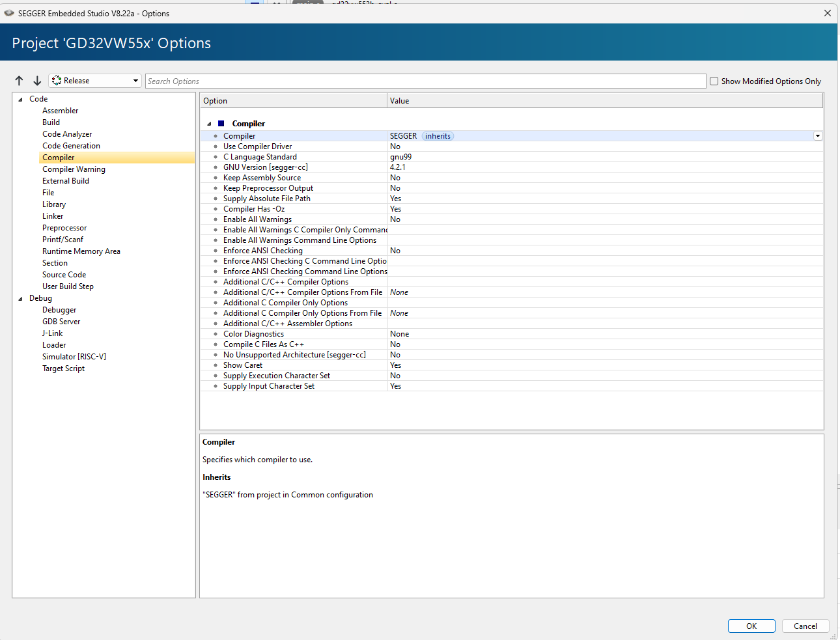Screen dimensions: 840x640
Task: Open the Release configuration dropdown
Action: click(135, 81)
